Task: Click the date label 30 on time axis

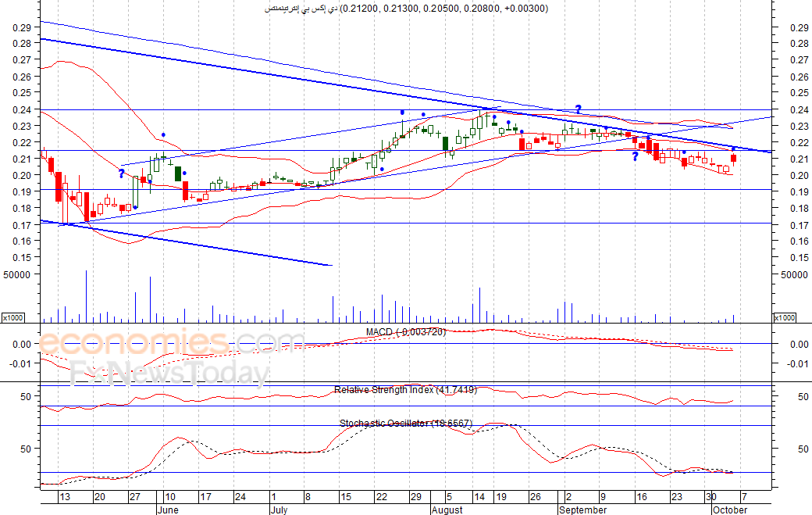Action: pyautogui.click(x=711, y=497)
